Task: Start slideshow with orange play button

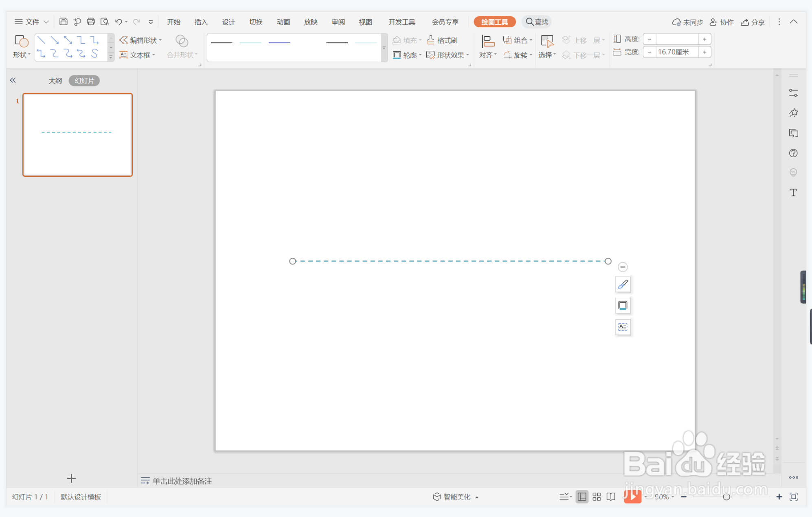Action: (632, 496)
